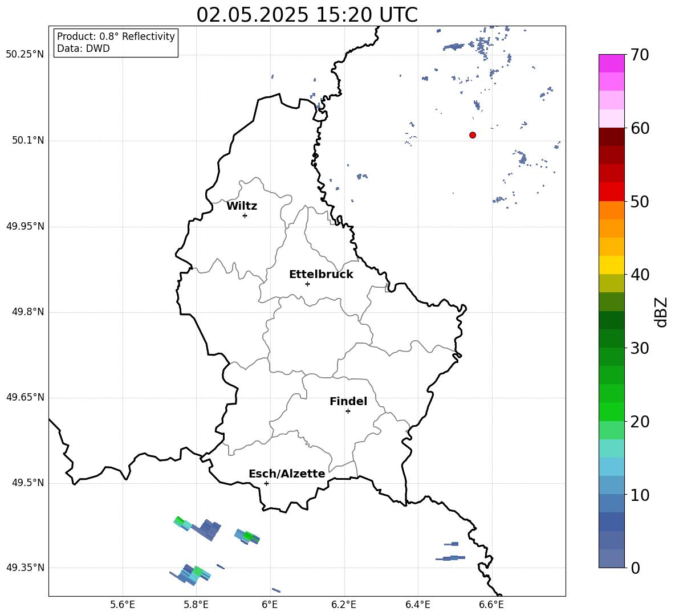Image resolution: width=675 pixels, height=616 pixels.
Task: Click the 50 colorbar tick label
Action: [640, 201]
